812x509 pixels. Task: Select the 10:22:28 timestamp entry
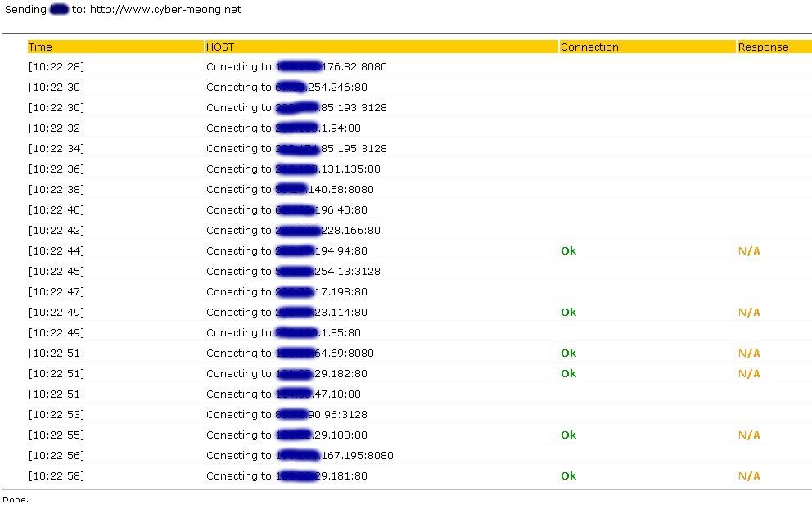point(56,67)
